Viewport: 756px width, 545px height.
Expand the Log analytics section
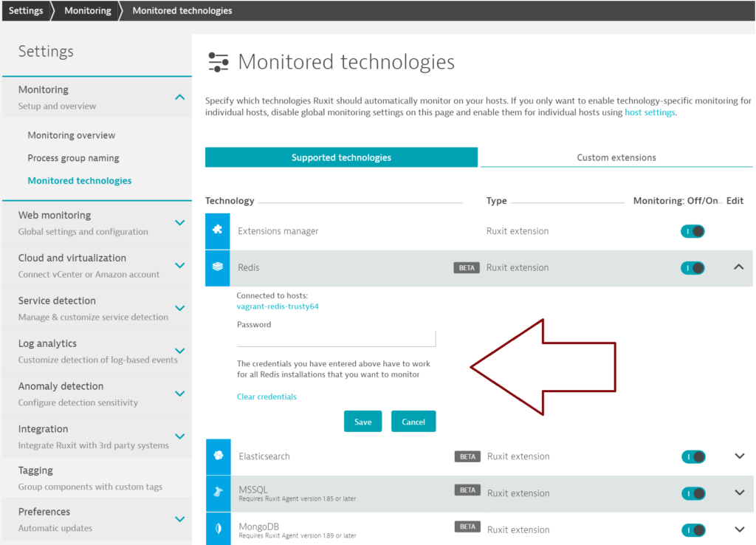click(180, 351)
